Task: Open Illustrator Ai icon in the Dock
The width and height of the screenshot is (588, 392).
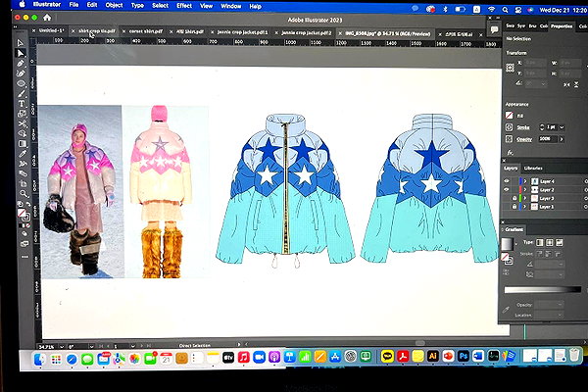Action: 433,356
